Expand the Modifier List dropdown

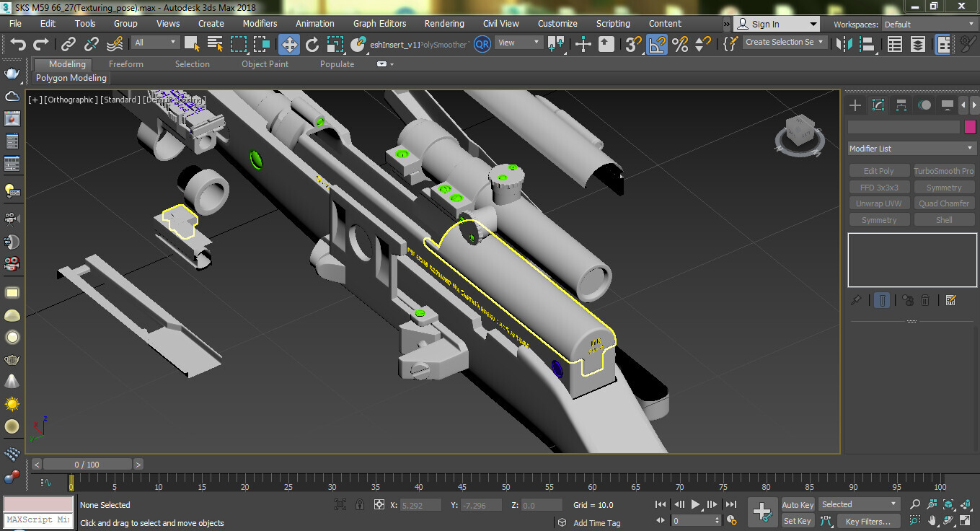click(x=911, y=149)
